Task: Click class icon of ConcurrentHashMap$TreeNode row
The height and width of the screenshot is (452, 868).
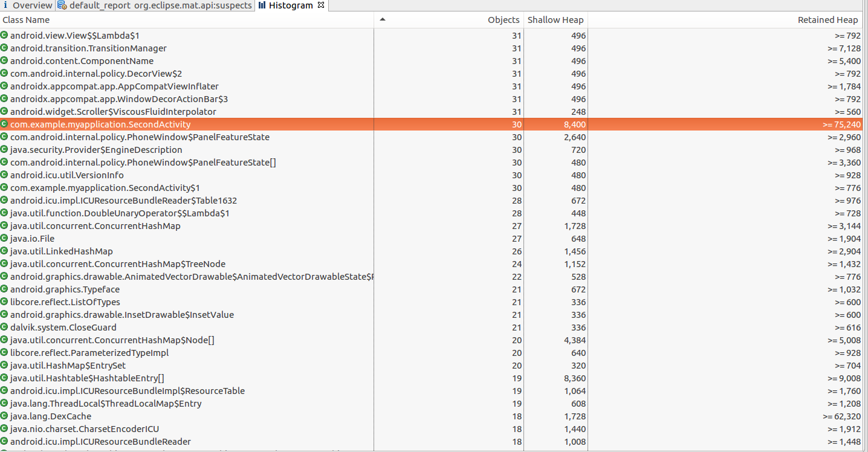Action: pos(4,264)
